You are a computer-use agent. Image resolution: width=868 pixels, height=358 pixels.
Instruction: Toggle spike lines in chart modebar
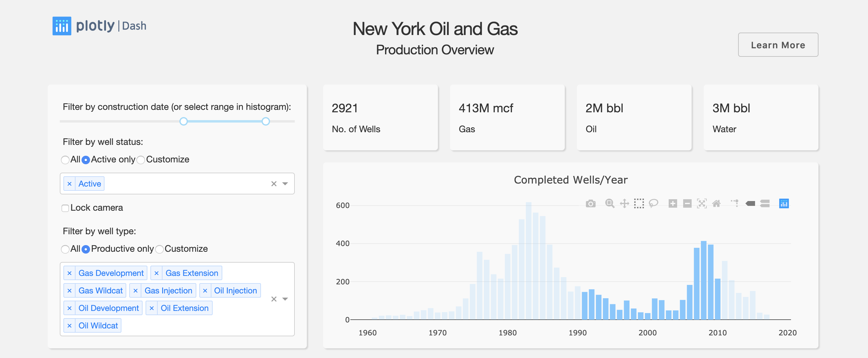tap(735, 203)
